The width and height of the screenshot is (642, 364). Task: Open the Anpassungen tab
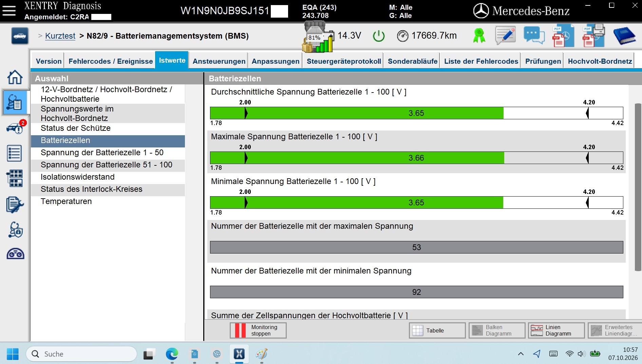tap(276, 61)
